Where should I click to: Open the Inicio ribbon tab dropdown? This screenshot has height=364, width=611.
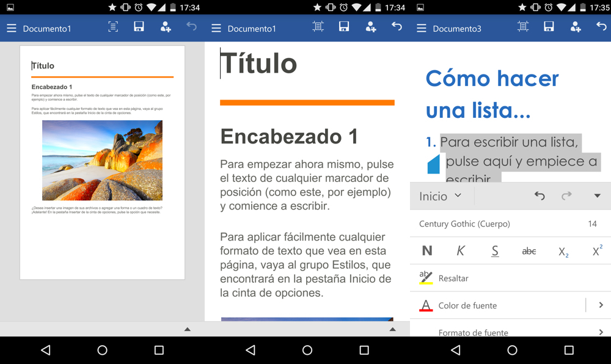tap(441, 196)
